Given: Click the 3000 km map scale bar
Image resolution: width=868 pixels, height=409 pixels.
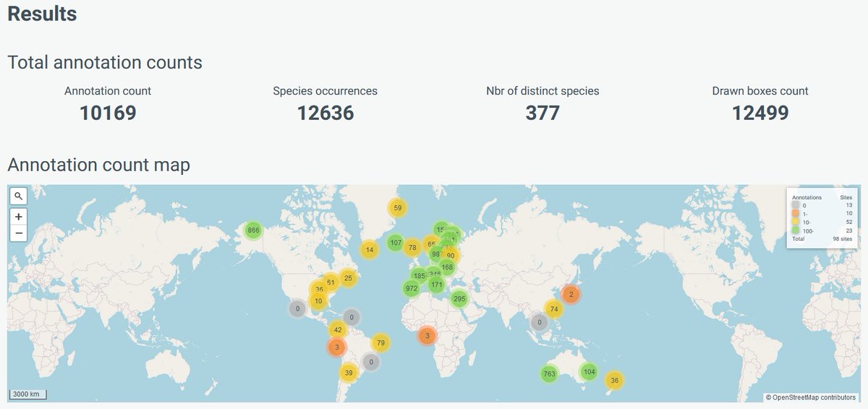Looking at the screenshot, I should pyautogui.click(x=28, y=394).
